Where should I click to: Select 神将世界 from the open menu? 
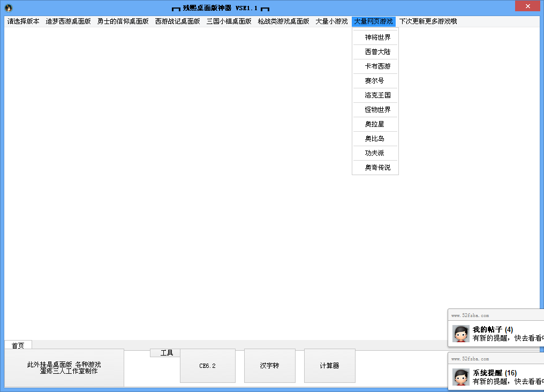377,37
